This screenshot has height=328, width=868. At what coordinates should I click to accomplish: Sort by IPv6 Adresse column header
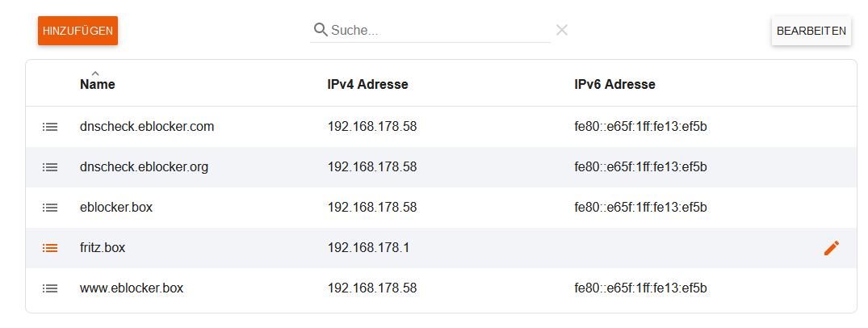615,85
